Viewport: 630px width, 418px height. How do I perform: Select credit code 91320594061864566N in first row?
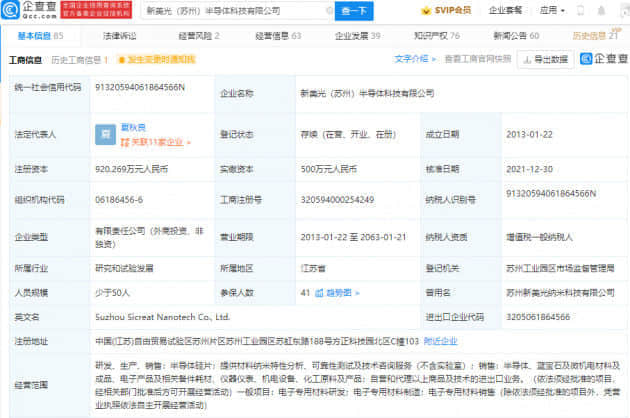pos(140,87)
